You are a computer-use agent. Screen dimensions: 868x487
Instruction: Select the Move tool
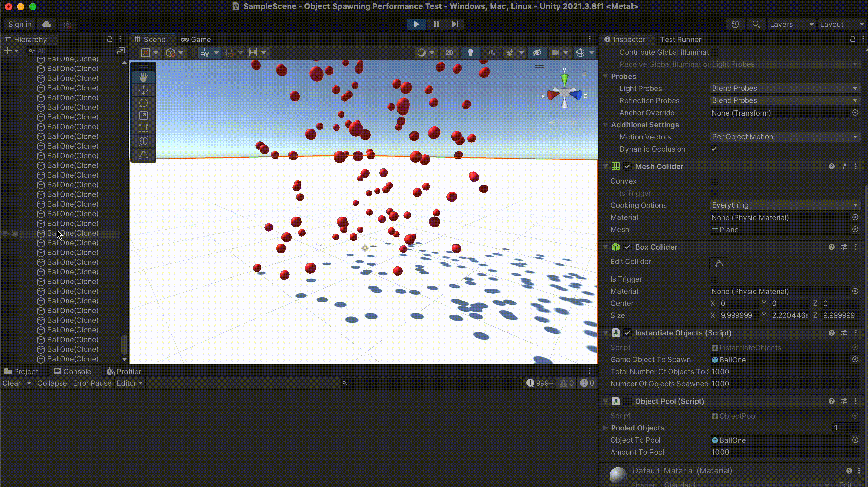pyautogui.click(x=143, y=90)
